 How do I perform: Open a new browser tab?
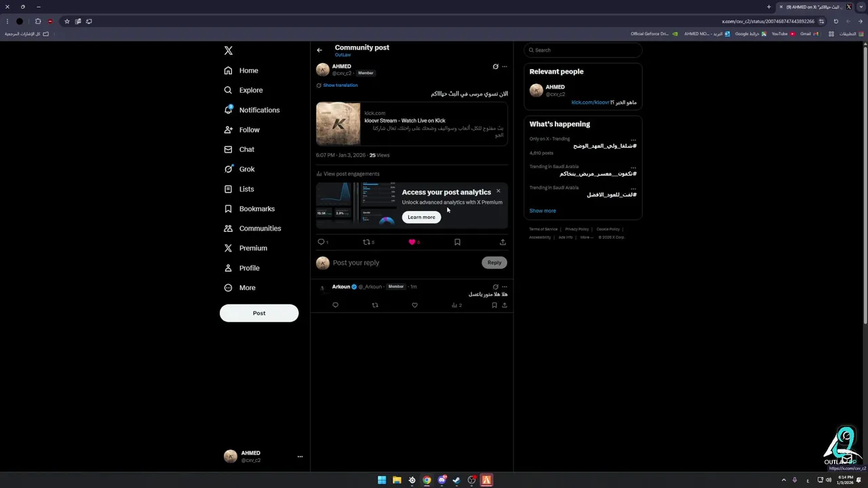769,7
